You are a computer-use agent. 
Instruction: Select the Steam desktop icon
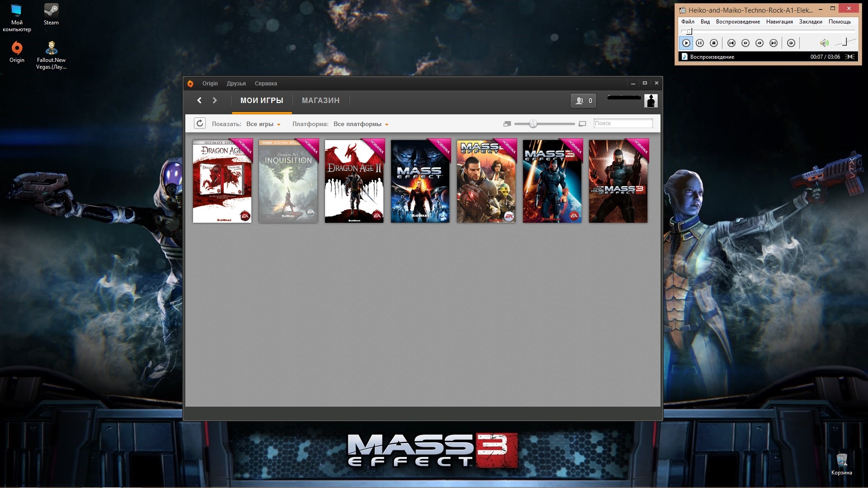[51, 14]
